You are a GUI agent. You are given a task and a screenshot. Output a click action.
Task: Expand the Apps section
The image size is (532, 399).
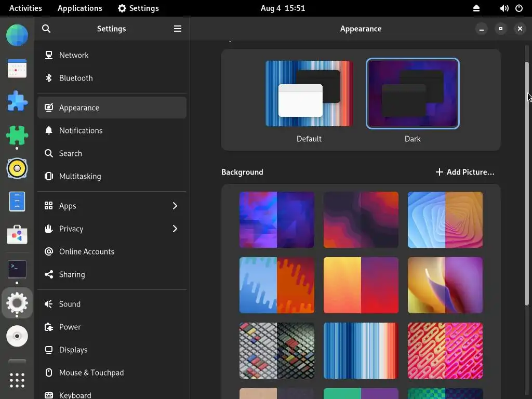112,206
